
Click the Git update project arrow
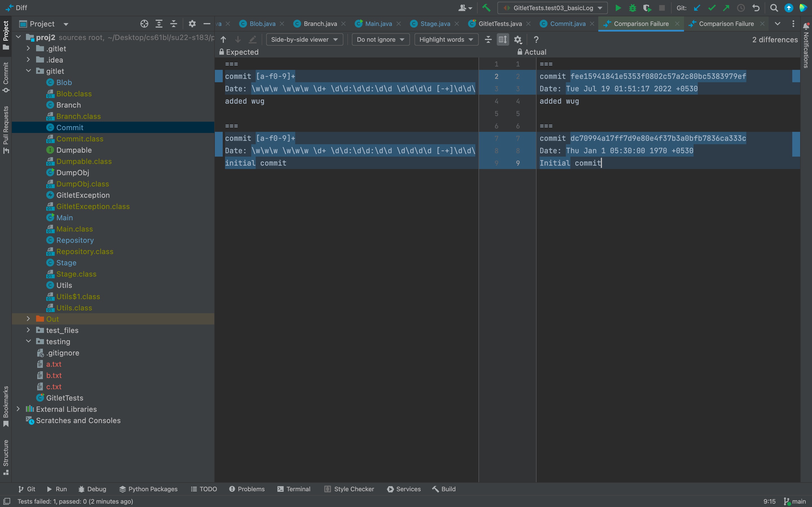(x=697, y=8)
